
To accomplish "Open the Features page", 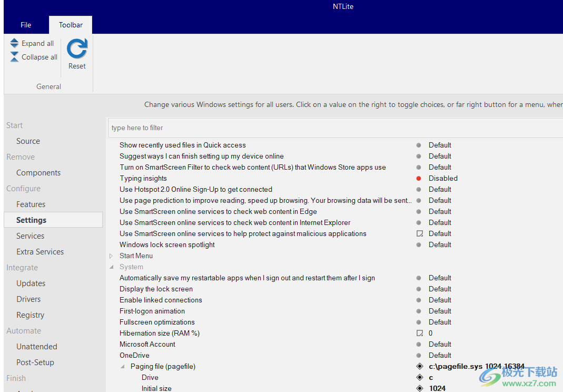I will [31, 204].
